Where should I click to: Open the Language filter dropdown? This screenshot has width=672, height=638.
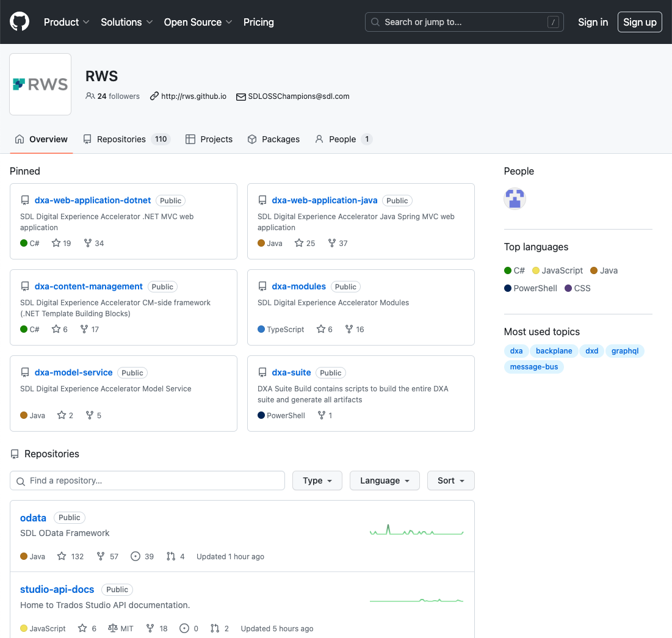(385, 480)
